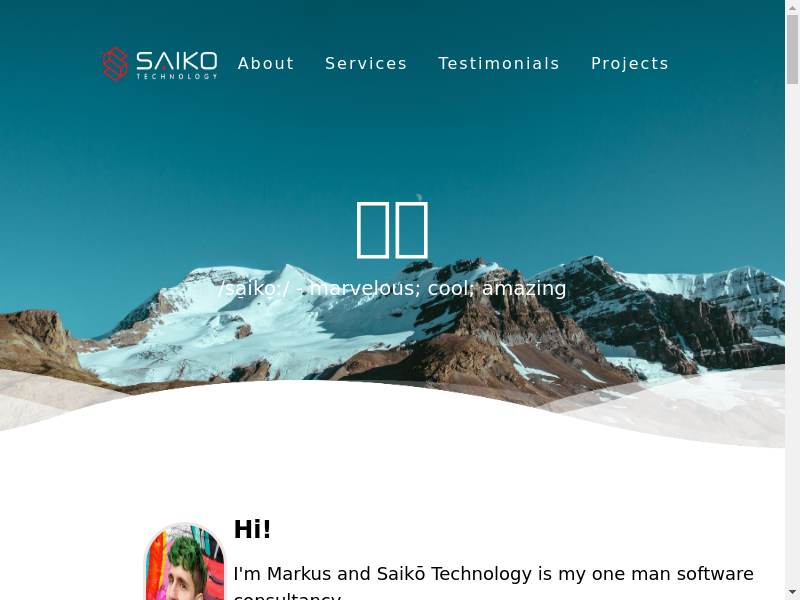
Task: Go to the Services section
Action: (366, 63)
